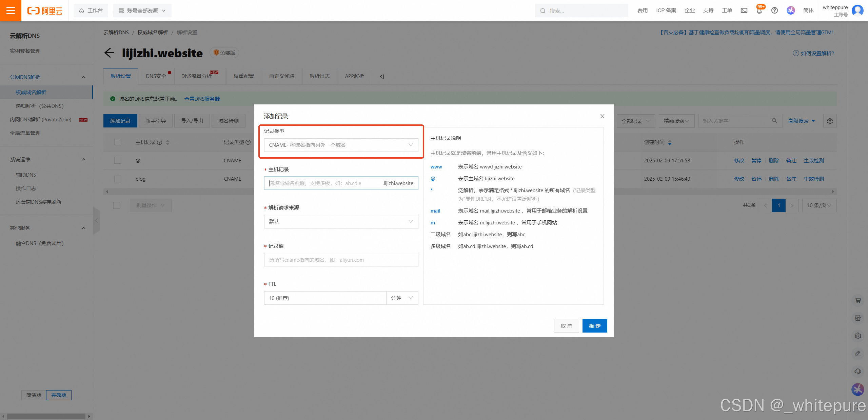The height and width of the screenshot is (420, 868).
Task: Open the mobile APP download panel
Action: pos(858,318)
